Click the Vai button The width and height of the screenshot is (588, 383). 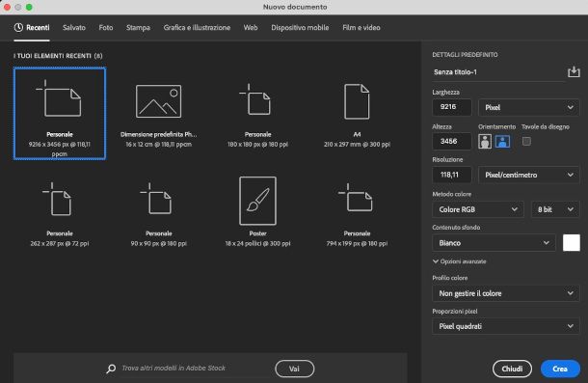pos(294,369)
